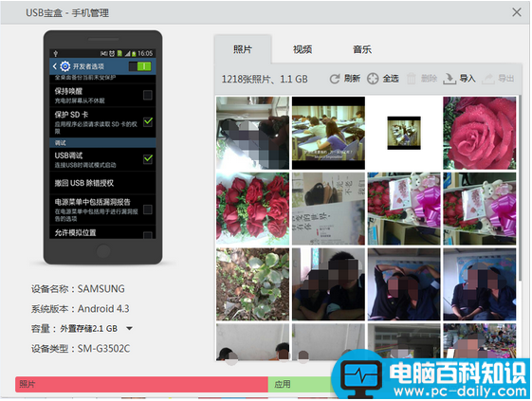Click the select all (全选) circle icon
The height and width of the screenshot is (401, 532).
(x=373, y=79)
